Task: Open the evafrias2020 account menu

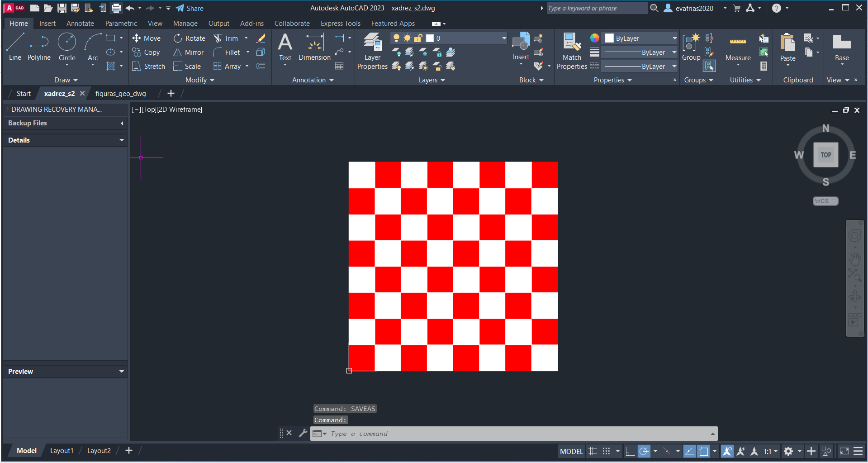Action: (695, 8)
